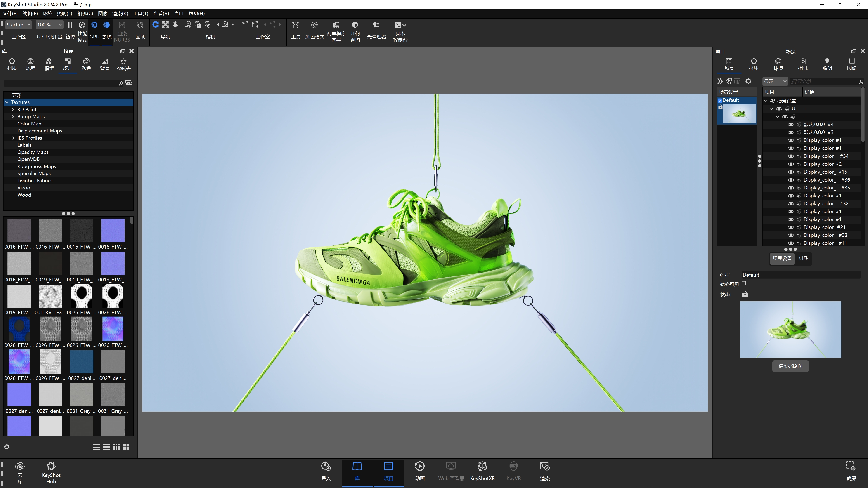The width and height of the screenshot is (868, 488).
Task: Click 导入 import button
Action: point(326,471)
